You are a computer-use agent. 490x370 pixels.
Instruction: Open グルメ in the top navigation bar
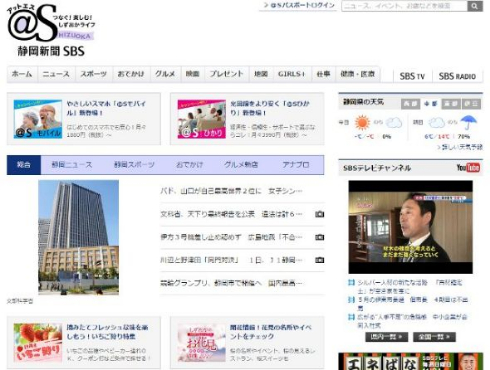pos(165,74)
